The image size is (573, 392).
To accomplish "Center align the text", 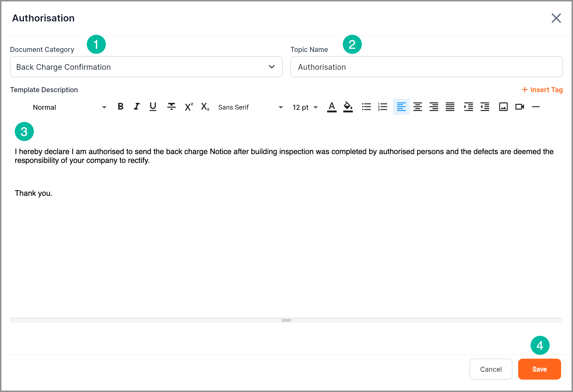I will 417,107.
